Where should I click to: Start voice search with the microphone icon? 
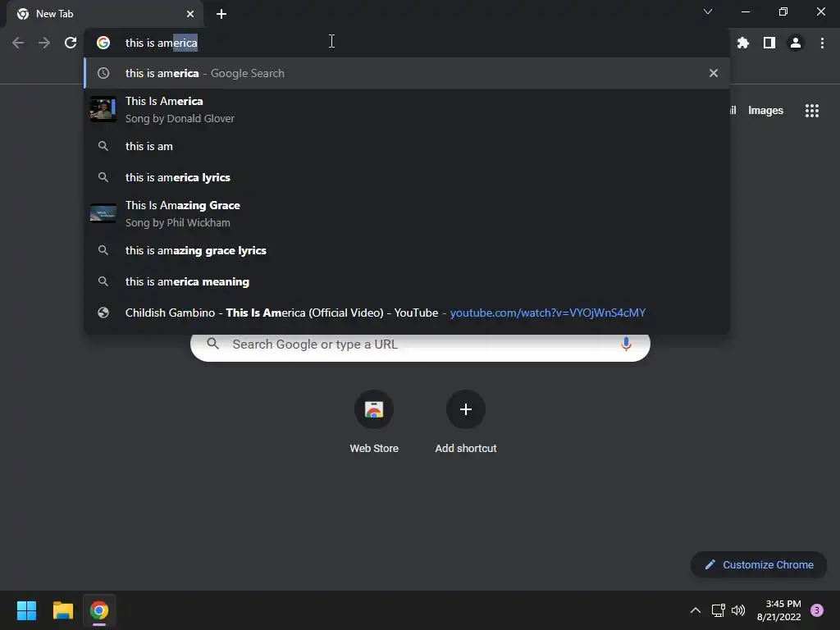click(626, 344)
